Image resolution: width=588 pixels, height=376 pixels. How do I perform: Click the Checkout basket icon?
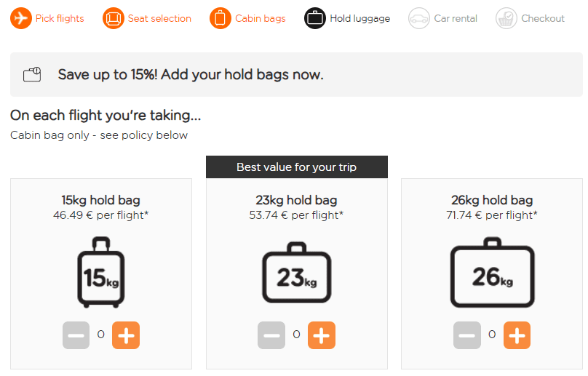[x=506, y=18]
